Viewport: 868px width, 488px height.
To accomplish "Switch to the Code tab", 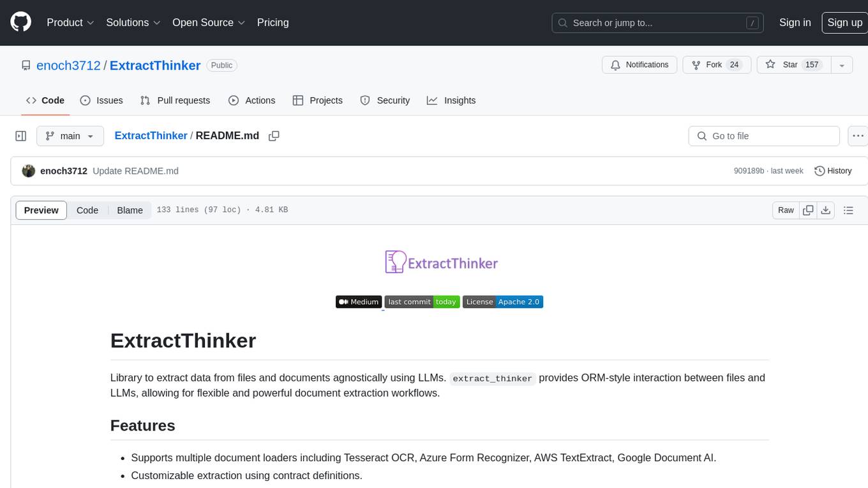I will [45, 100].
